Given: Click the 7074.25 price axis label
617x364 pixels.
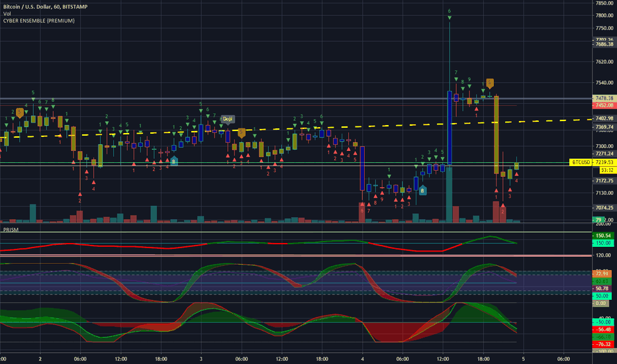Looking at the screenshot, I should pos(604,208).
